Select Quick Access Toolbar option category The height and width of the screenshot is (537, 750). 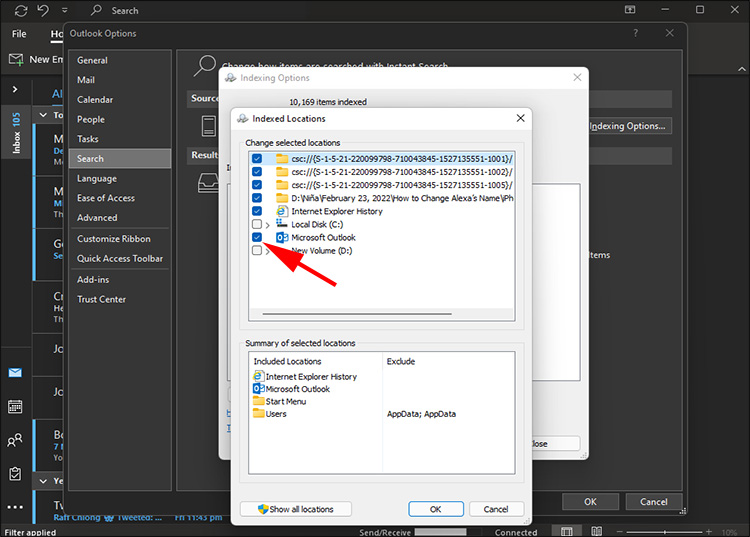tap(120, 258)
